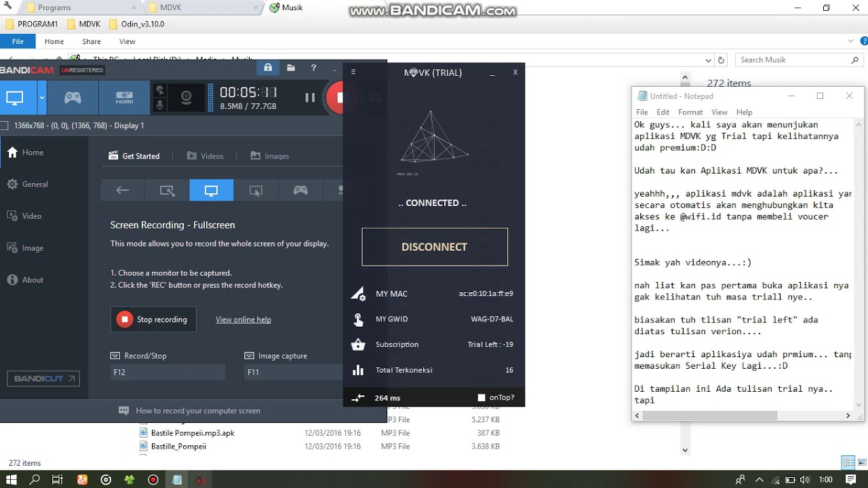Open the Notepad Edit menu
The height and width of the screenshot is (488, 868).
tap(663, 113)
